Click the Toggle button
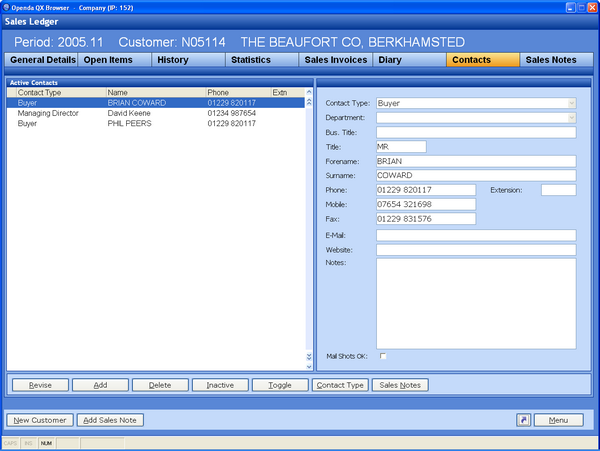This screenshot has height=451, width=600. pyautogui.click(x=280, y=385)
